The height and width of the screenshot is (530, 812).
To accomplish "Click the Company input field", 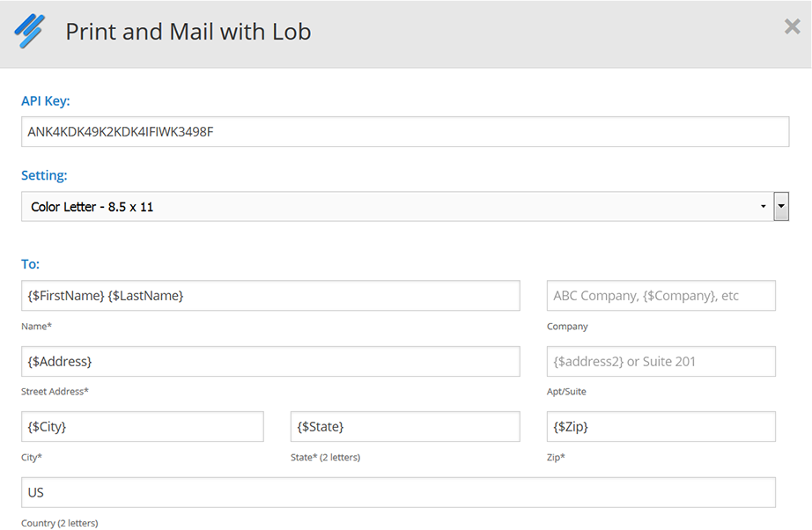I will (x=661, y=296).
